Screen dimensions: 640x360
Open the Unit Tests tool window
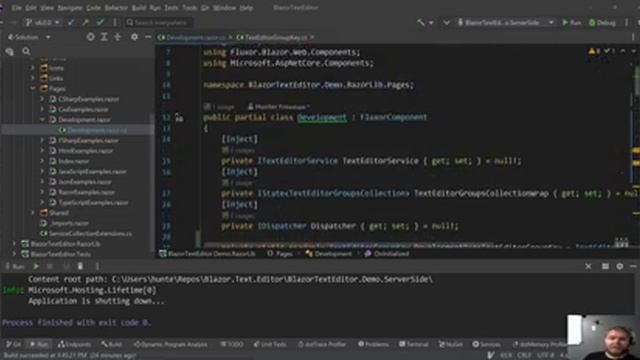click(x=270, y=344)
